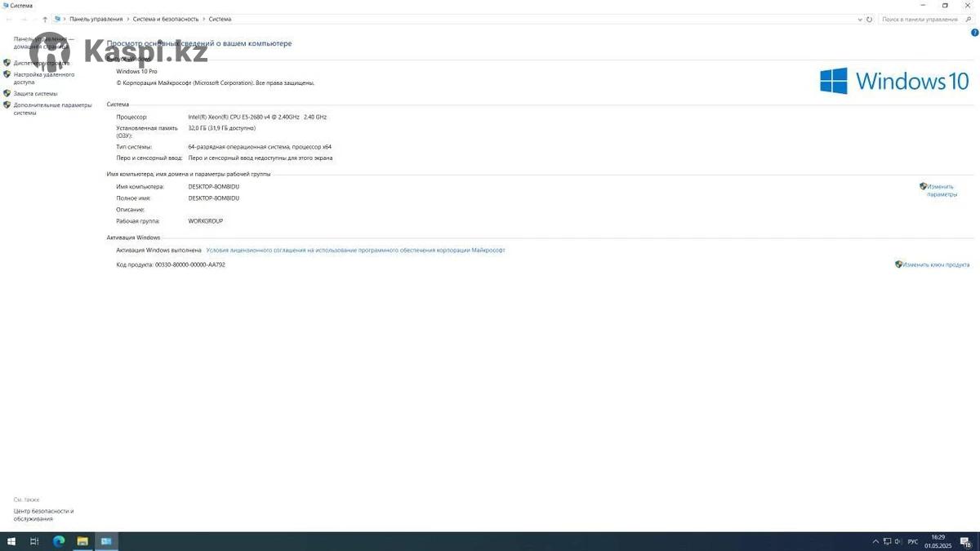Image resolution: width=980 pixels, height=551 pixels.
Task: Open the notification center icon
Action: [965, 541]
